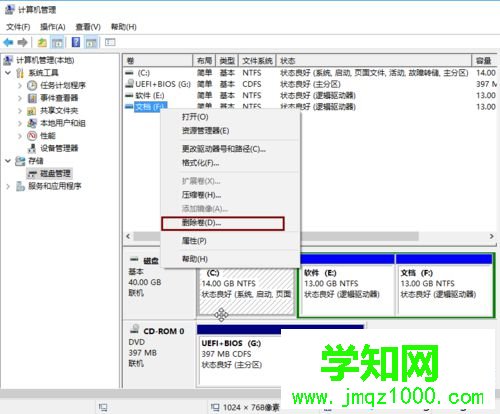Expand the 事件查看器 node arrow
500x414 pixels.
click(x=20, y=98)
